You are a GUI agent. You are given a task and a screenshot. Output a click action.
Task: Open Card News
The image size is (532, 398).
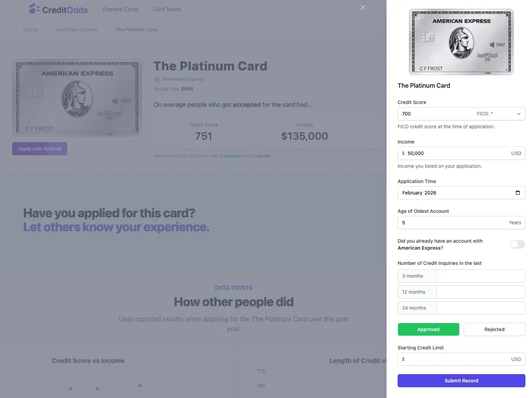click(x=166, y=9)
